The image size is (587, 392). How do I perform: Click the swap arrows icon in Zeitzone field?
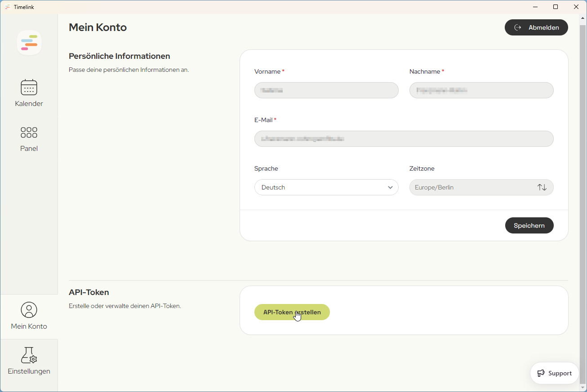point(542,187)
